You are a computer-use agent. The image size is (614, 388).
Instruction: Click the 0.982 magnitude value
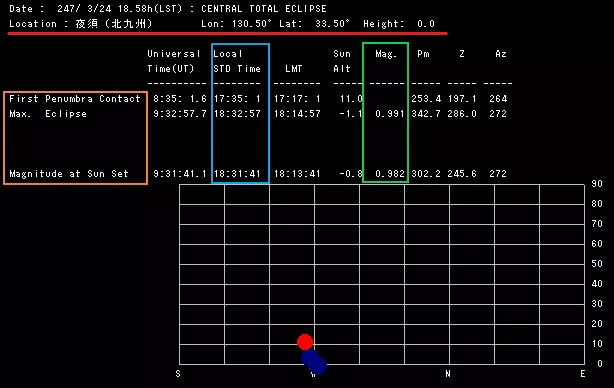pyautogui.click(x=389, y=174)
